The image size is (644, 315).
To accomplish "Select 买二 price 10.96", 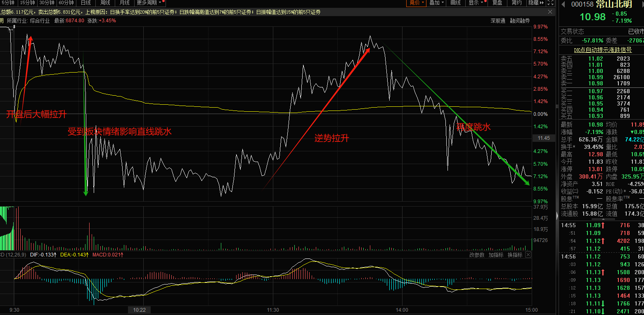I will click(596, 97).
